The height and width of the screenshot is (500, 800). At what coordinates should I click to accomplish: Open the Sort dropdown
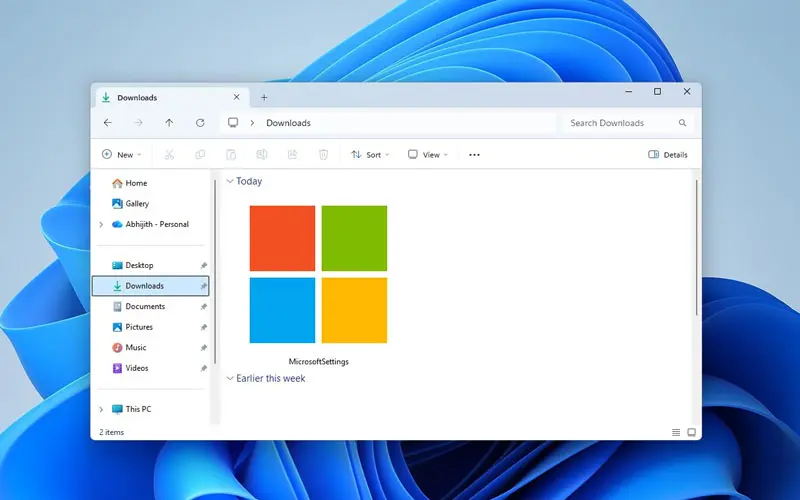(x=370, y=155)
